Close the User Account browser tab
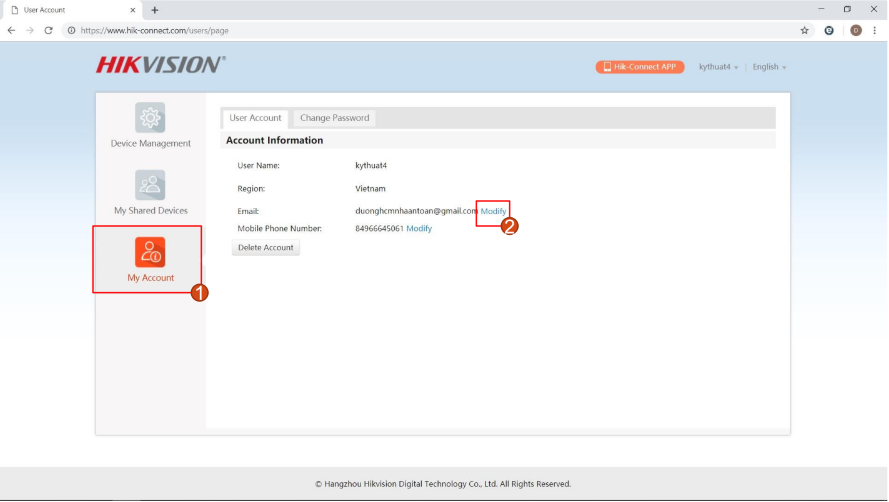889x502 pixels. pos(133,10)
